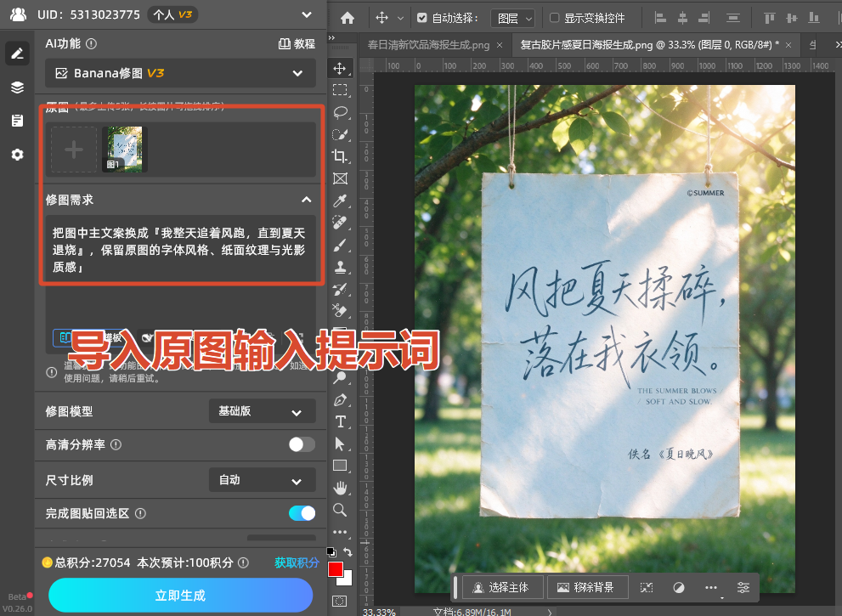
Task: Click the align top edges icon
Action: point(770,18)
